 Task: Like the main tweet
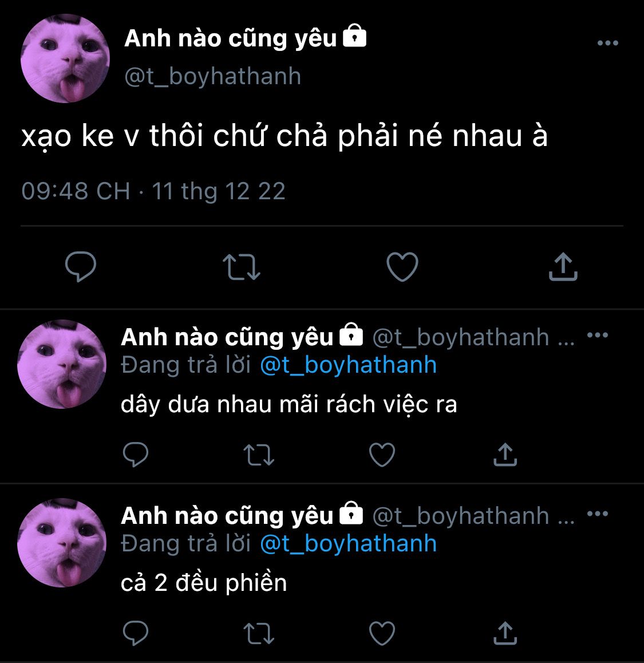402,267
